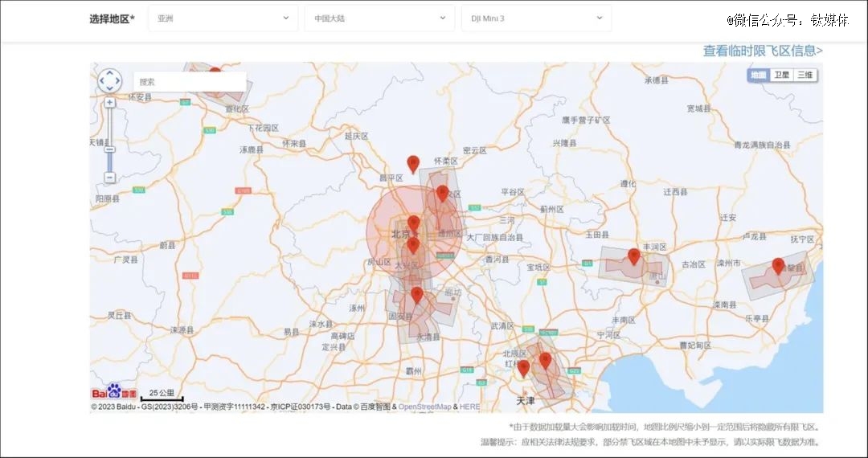Select the left red pin near 红桥区 in 天津
868x458 pixels.
point(524,368)
